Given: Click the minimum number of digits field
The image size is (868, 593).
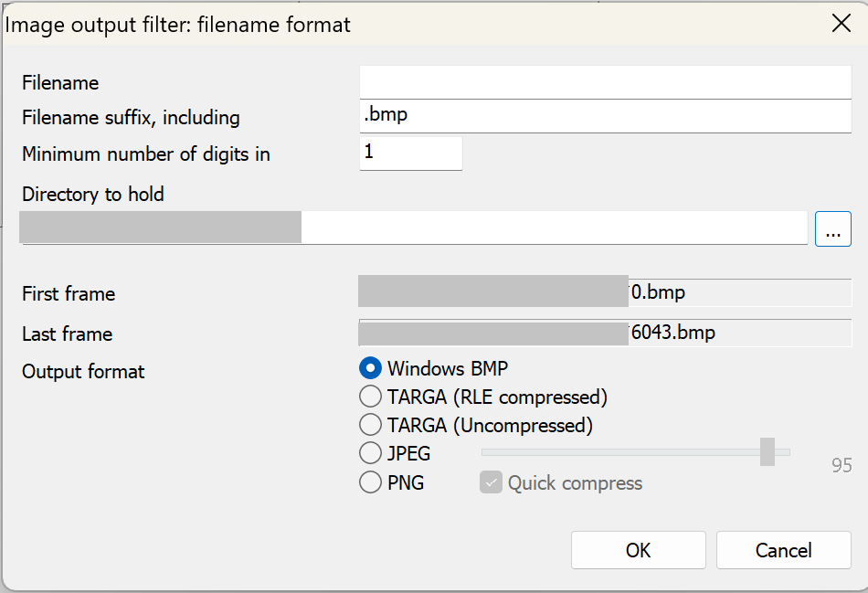Looking at the screenshot, I should click(410, 153).
